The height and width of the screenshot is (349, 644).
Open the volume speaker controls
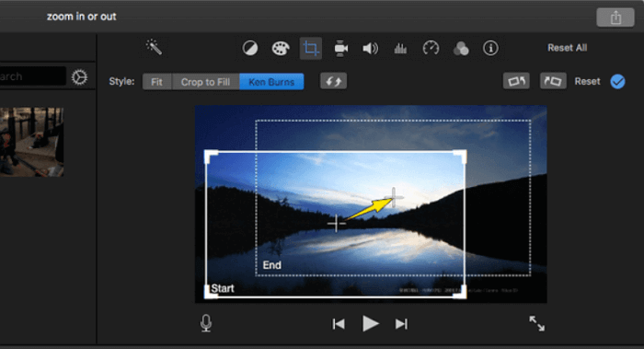pyautogui.click(x=370, y=48)
